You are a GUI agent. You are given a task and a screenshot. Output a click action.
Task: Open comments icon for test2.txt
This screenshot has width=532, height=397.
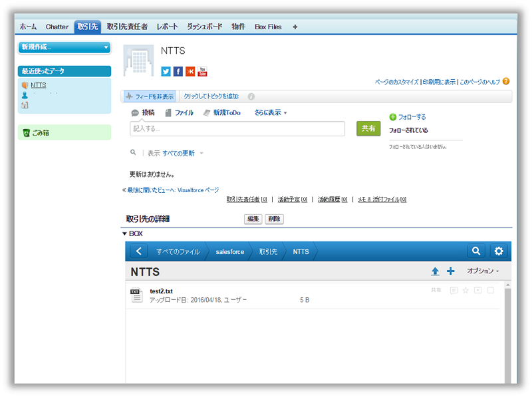point(454,291)
